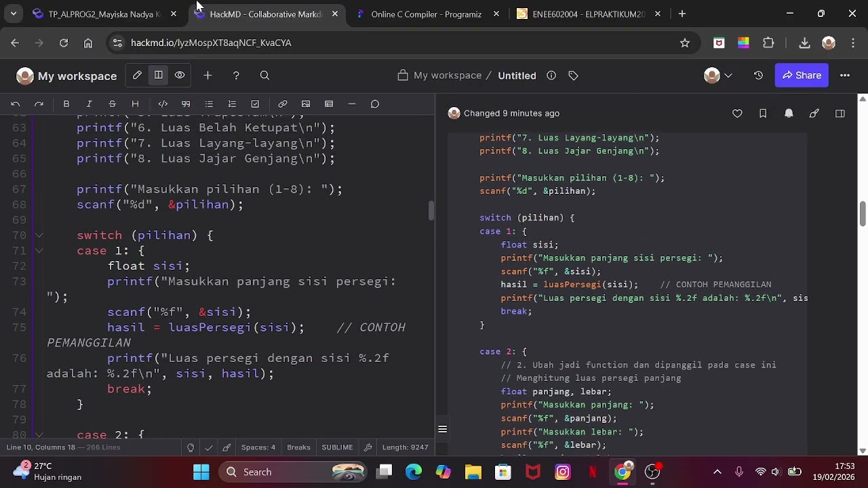Open the help question mark menu
The image size is (868, 488).
(236, 75)
